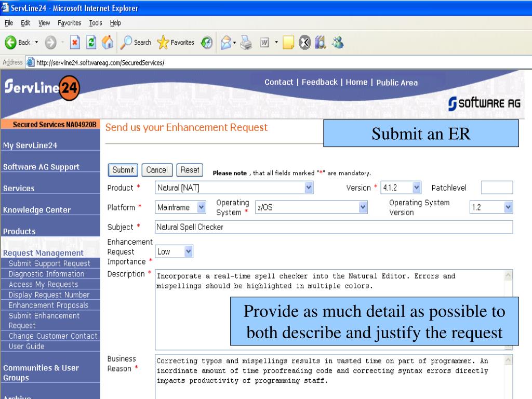Cancel the enhancement request form
Image resolution: width=532 pixels, height=399 pixels.
tap(157, 170)
